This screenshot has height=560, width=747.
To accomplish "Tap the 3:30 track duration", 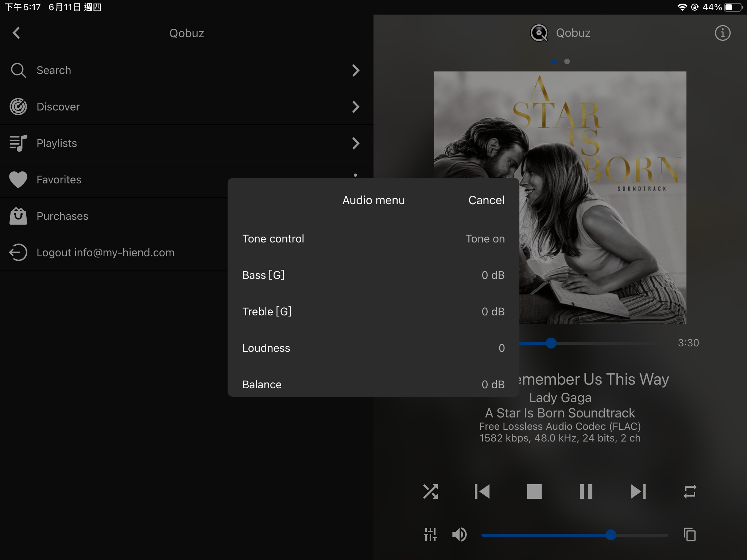I will 688,343.
